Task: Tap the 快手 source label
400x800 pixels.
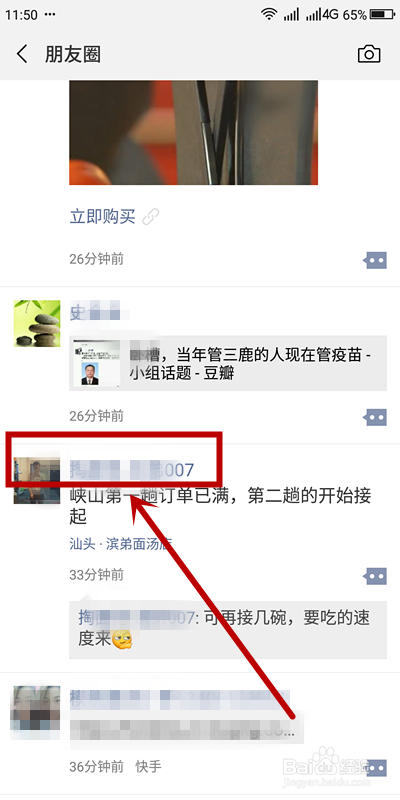Action: click(x=148, y=766)
